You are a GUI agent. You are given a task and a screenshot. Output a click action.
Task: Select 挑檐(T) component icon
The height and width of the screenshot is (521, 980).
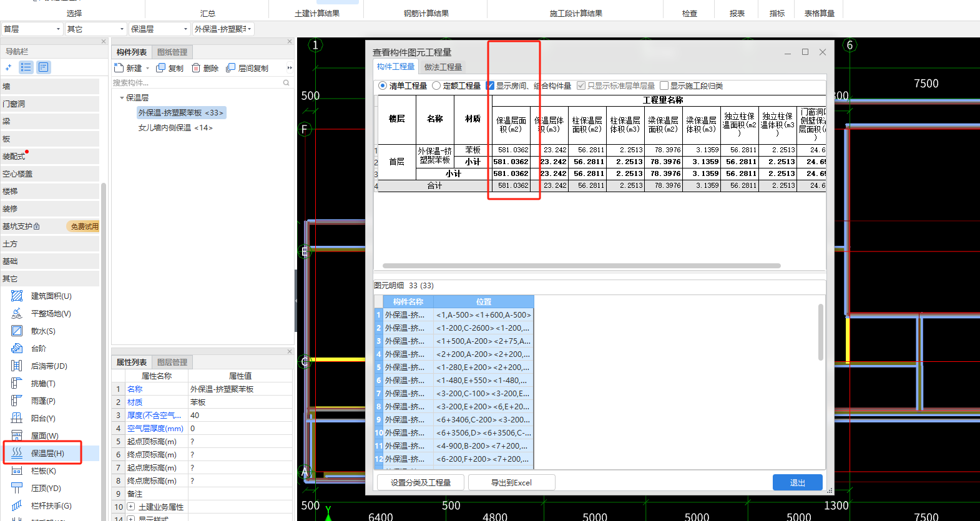[x=17, y=383]
